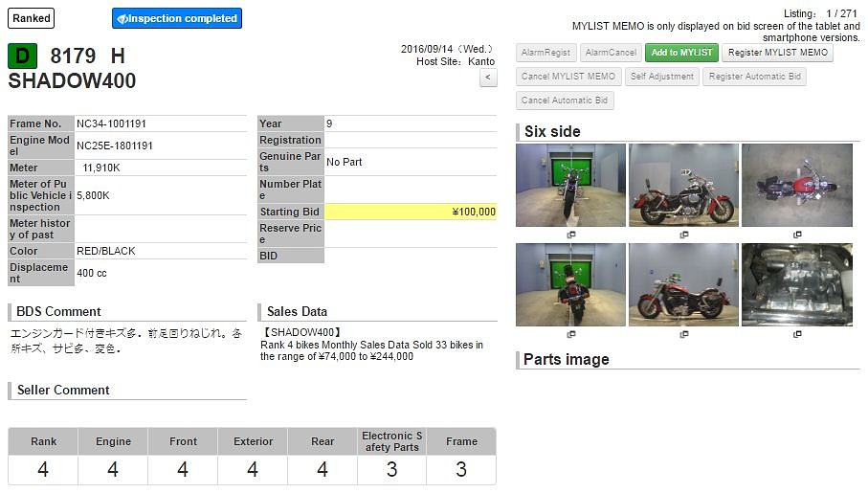This screenshot has height=493, width=868.
Task: Click enlarge icon under left side photo
Action: (684, 334)
